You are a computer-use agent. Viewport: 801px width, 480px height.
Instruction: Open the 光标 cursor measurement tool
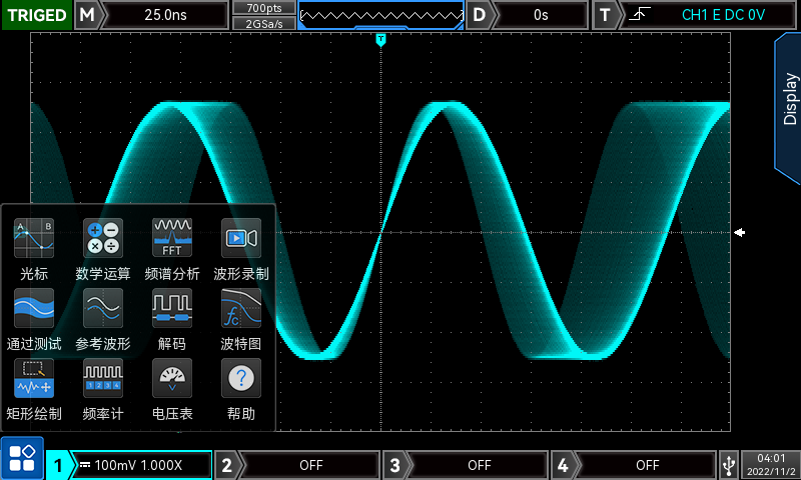coord(34,248)
